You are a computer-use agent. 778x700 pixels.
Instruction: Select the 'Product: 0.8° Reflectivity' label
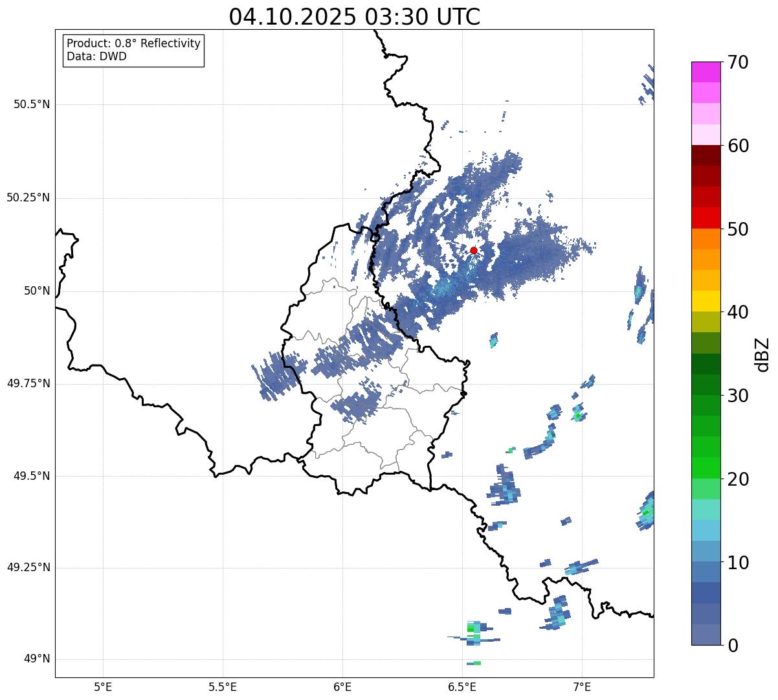pos(134,43)
